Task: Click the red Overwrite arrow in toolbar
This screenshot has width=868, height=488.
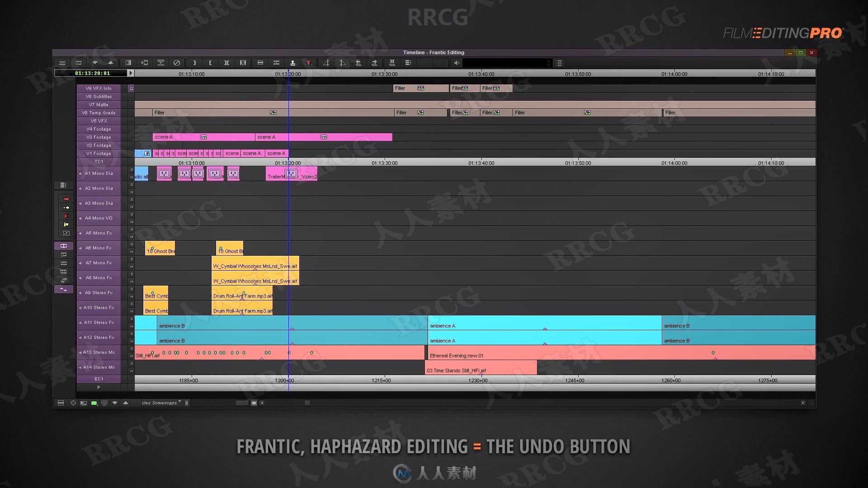Action: 309,63
